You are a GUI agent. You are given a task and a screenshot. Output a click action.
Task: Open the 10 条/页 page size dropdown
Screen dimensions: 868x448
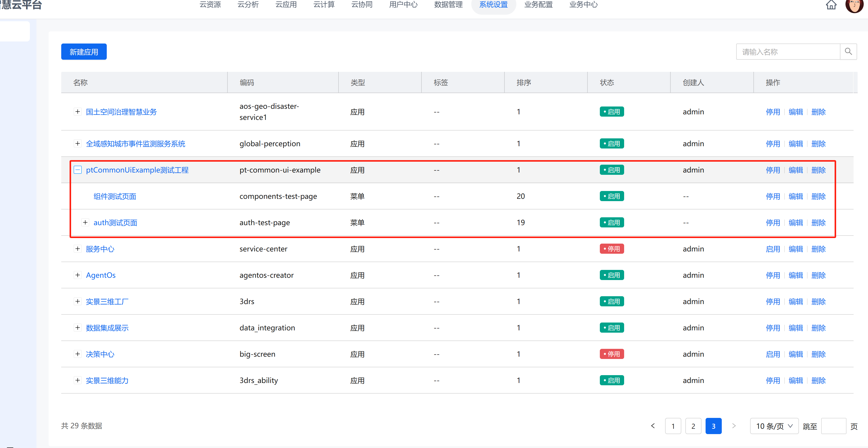point(774,426)
